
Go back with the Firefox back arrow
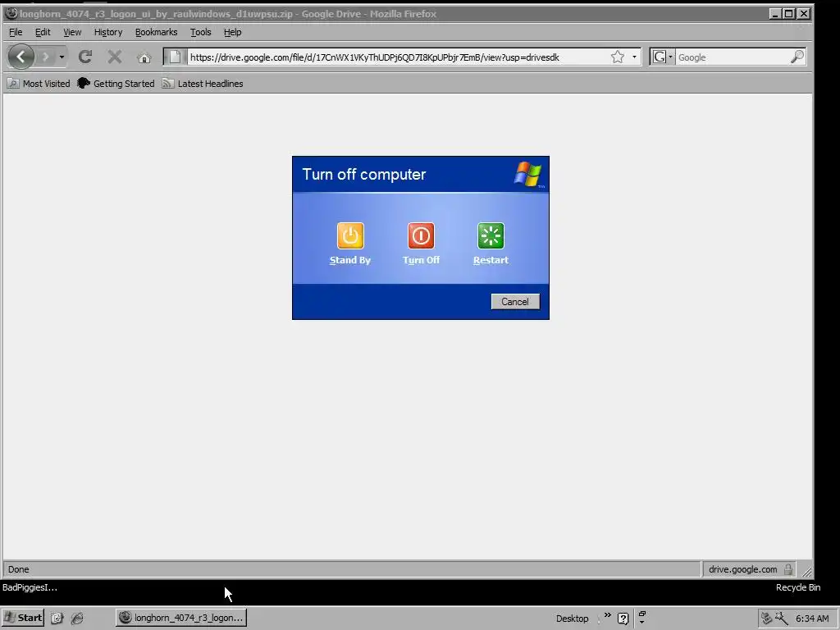21,57
